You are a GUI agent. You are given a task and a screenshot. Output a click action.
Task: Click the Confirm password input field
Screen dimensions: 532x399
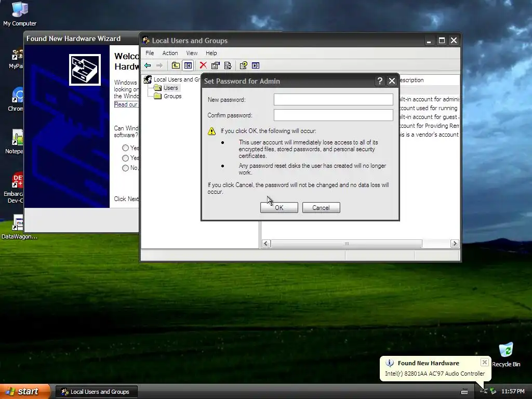(x=334, y=115)
